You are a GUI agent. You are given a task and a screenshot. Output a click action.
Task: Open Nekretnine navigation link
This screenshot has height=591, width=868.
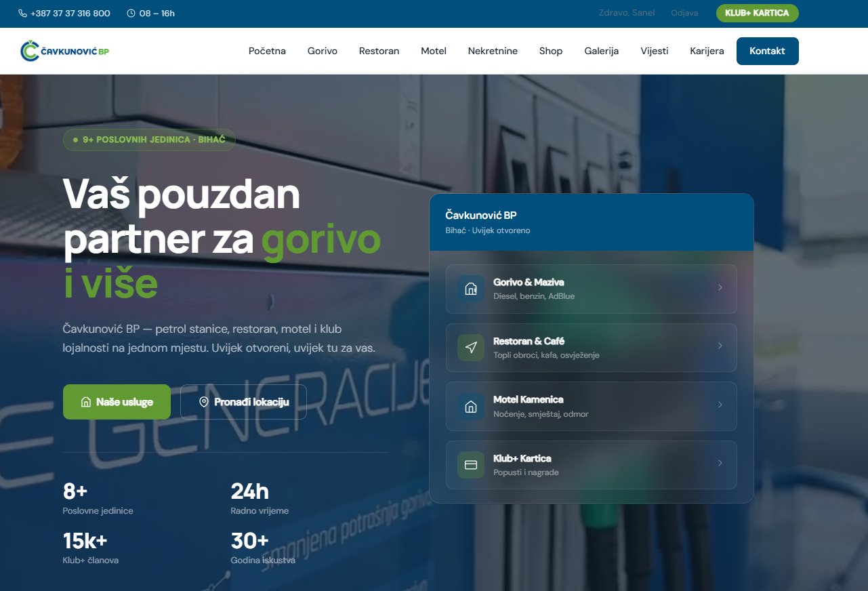tap(493, 51)
